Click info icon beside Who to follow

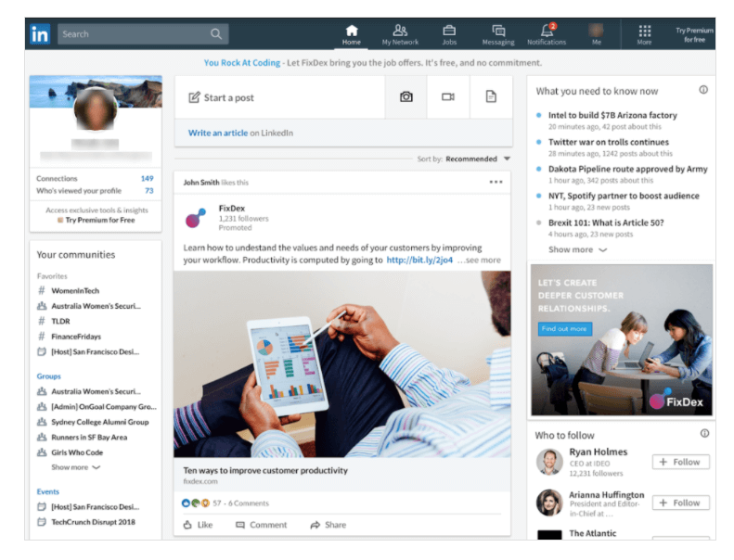pos(704,433)
